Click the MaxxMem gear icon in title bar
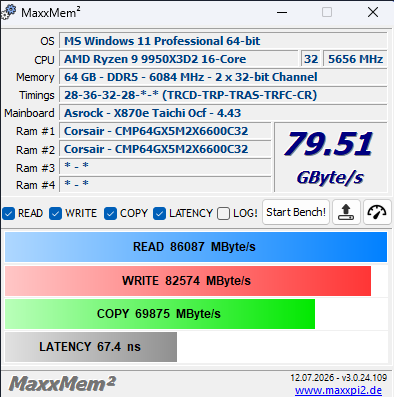 coord(8,12)
